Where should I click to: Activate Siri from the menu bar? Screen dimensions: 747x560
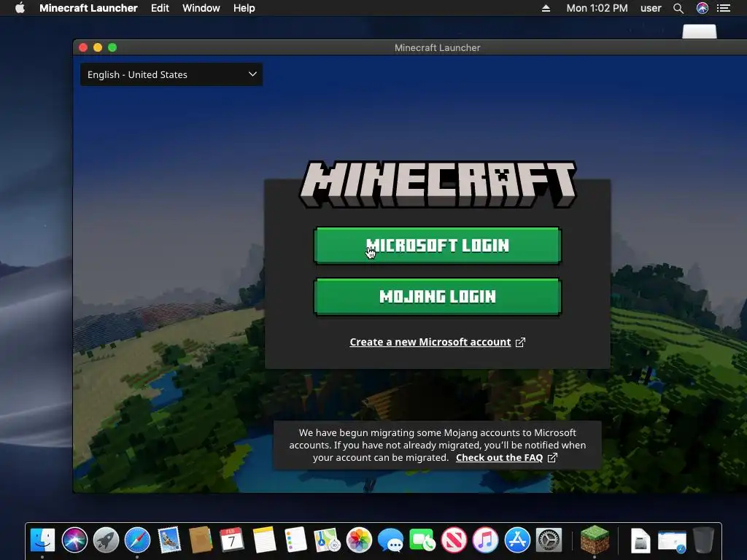point(703,8)
